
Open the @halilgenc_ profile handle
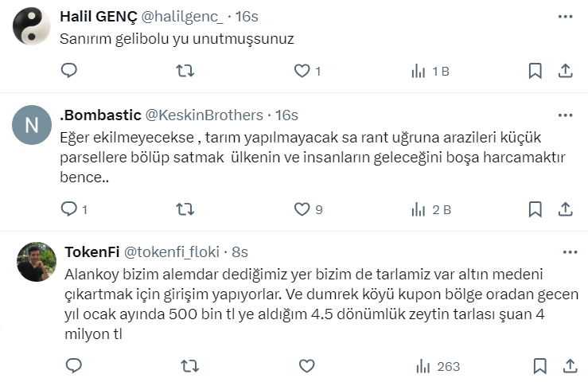tap(185, 17)
